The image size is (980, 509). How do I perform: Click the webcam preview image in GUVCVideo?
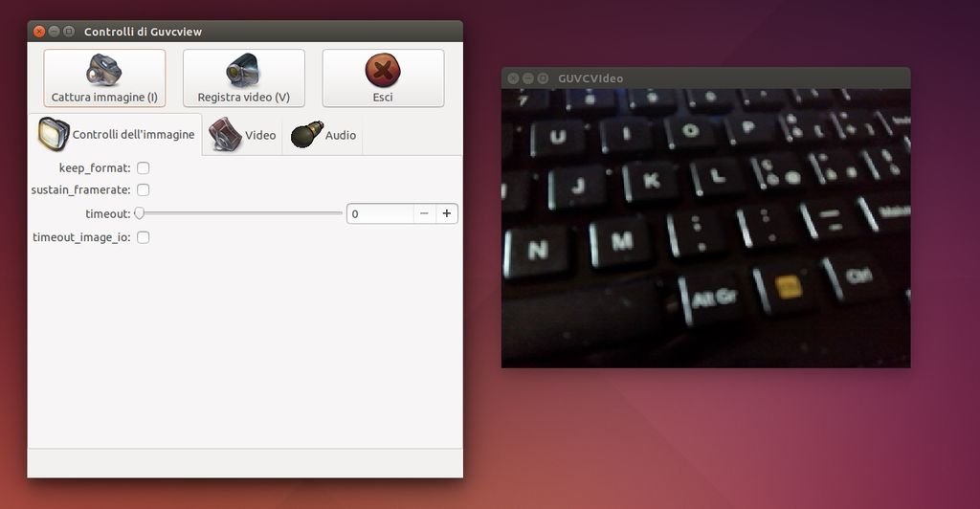[x=705, y=228]
